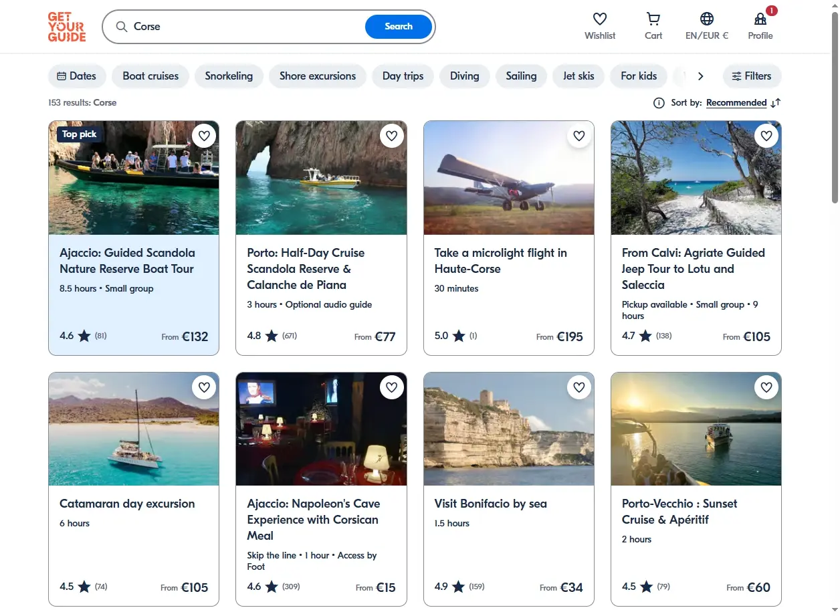Select the Day trips filter chip
The image size is (840, 616).
click(403, 76)
